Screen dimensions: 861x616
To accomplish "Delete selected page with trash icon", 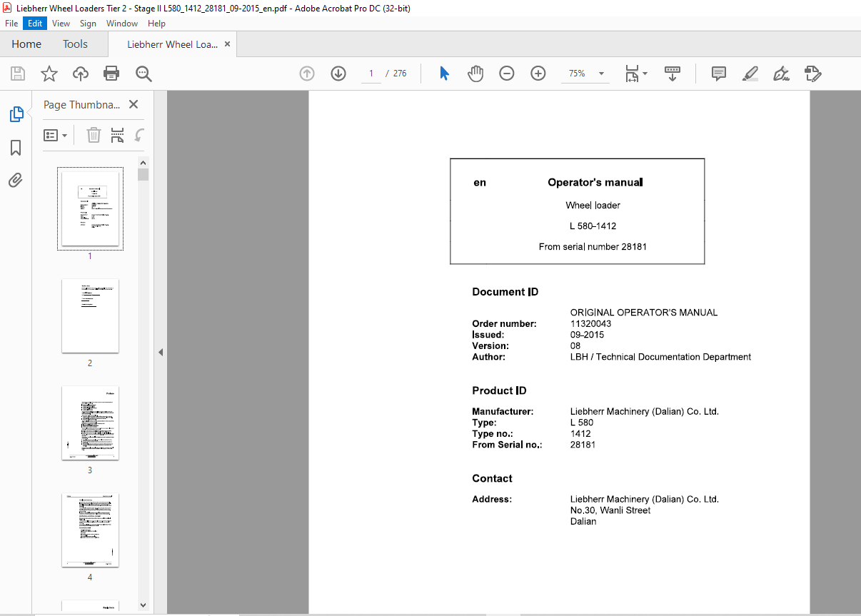I will (94, 135).
